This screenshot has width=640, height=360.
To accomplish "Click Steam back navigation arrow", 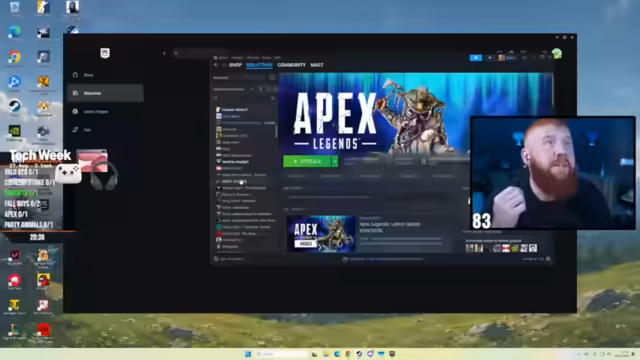I will point(216,65).
